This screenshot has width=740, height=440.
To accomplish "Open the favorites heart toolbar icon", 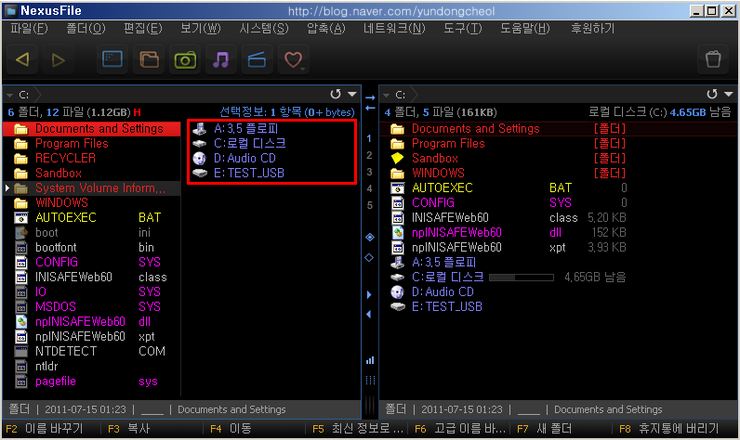I will click(293, 60).
